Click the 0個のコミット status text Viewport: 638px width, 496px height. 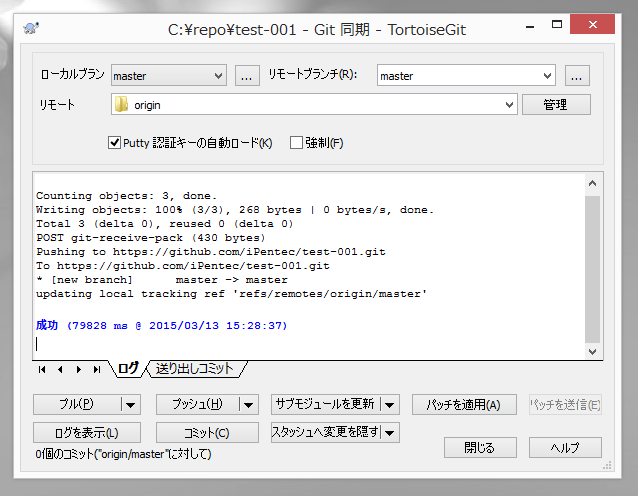pyautogui.click(x=123, y=454)
